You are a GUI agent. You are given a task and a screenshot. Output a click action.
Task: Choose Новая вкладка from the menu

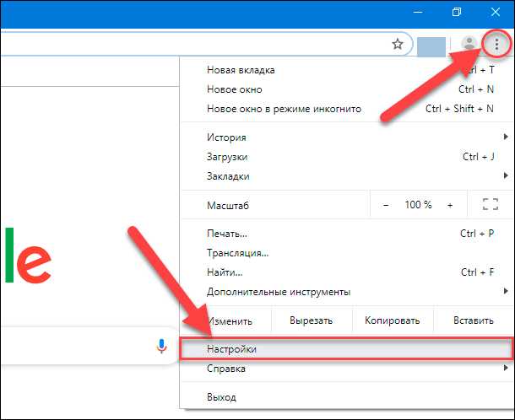click(347, 70)
